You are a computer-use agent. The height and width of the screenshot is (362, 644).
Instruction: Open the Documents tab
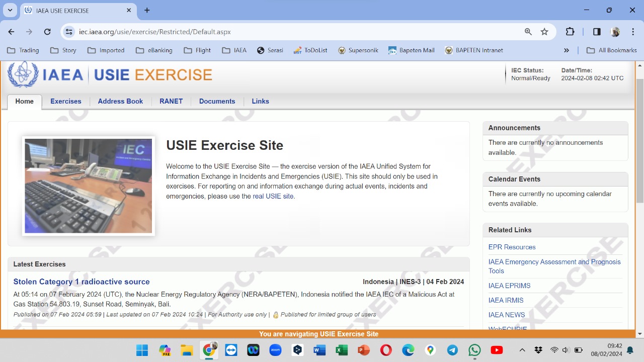pos(217,101)
